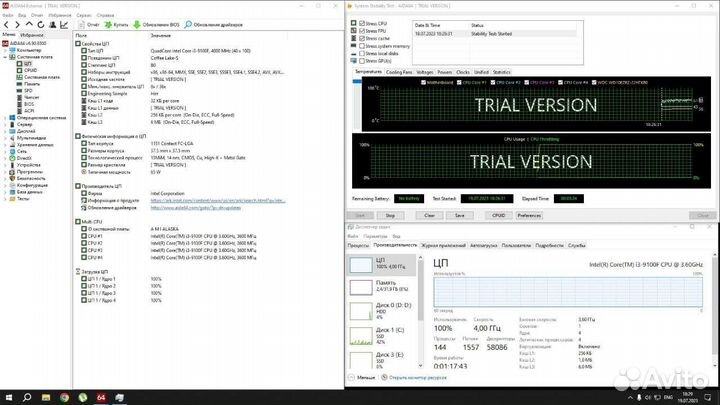Expand Сеть node in AIDA64 tree
720x405 pixels.
6,151
